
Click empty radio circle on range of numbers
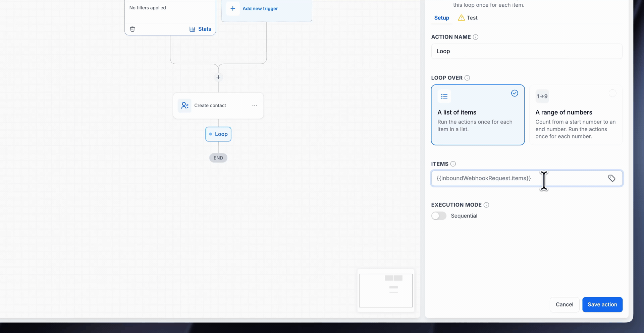coord(612,93)
